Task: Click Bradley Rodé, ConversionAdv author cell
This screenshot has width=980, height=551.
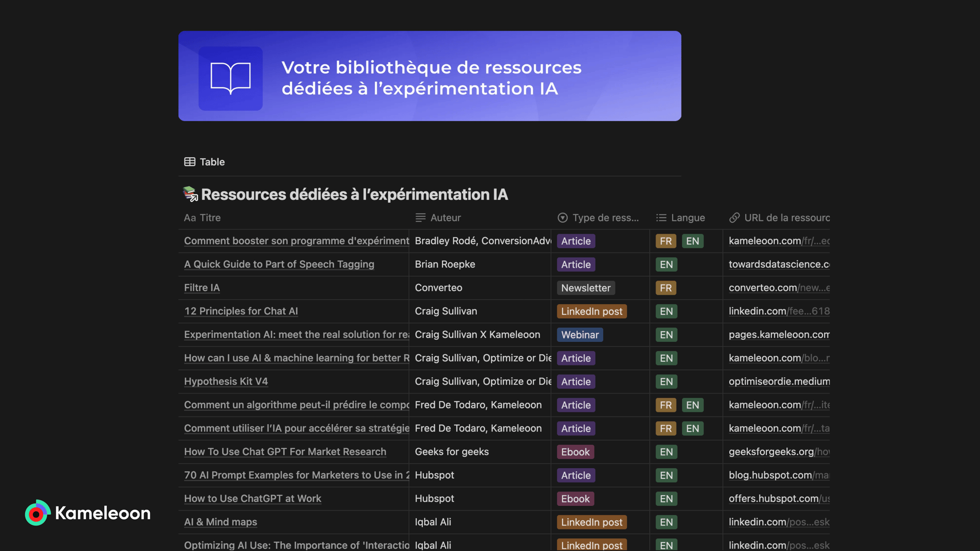Action: coord(480,241)
